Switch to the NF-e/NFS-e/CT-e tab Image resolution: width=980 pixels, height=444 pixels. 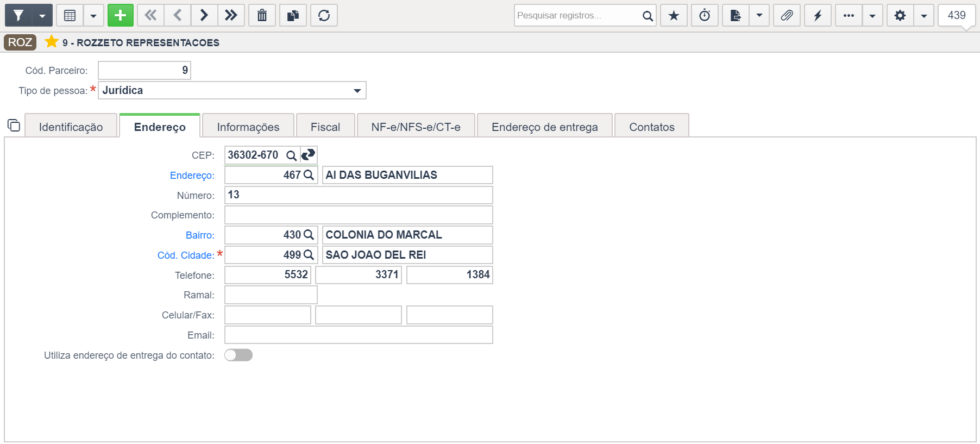(416, 127)
